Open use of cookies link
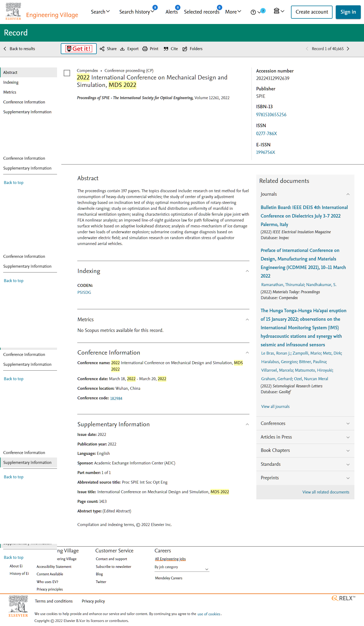The width and height of the screenshot is (364, 626). click(209, 614)
